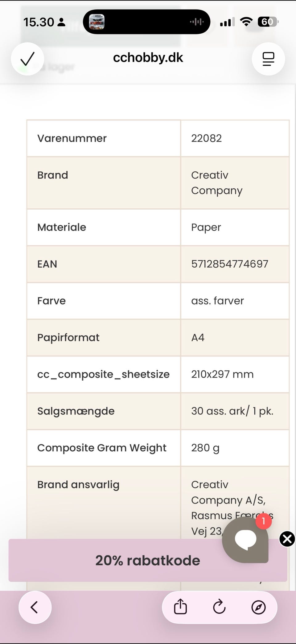This screenshot has width=296, height=644.
Task: Tap the 20% rabatkode banner
Action: pyautogui.click(x=123, y=560)
